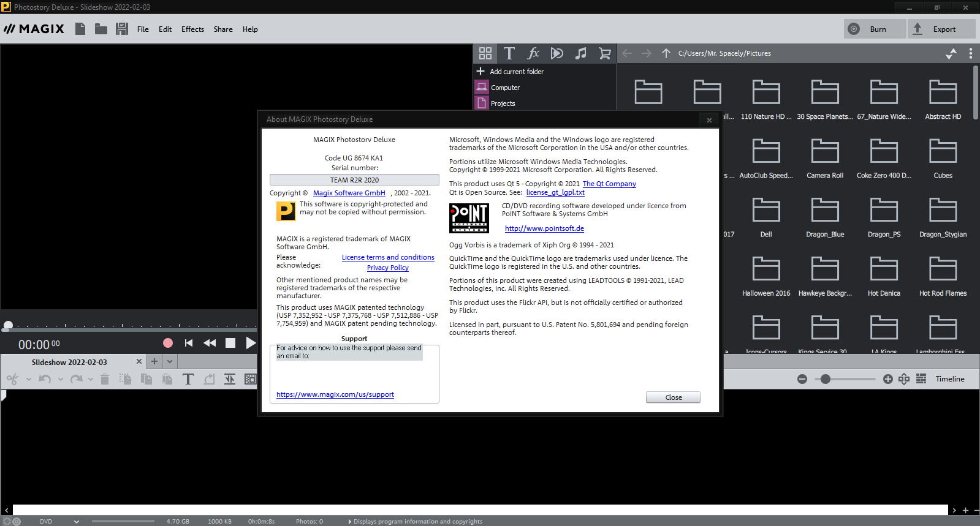The height and width of the screenshot is (526, 980).
Task: Add a new slideshow tab
Action: pos(154,362)
